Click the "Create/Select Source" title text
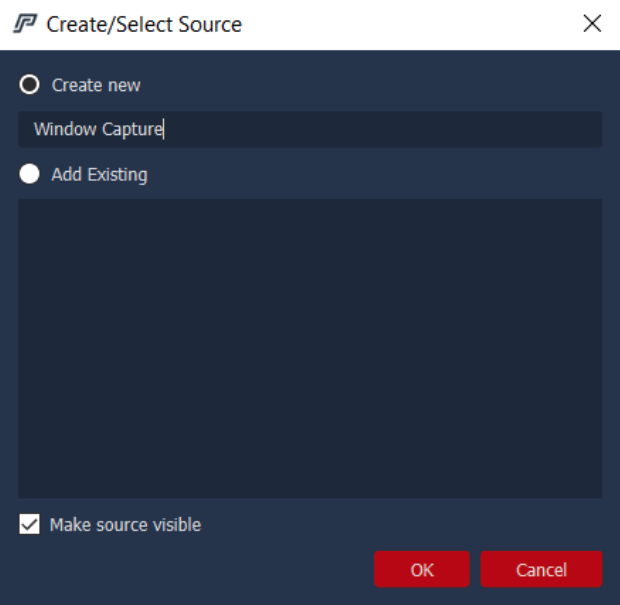This screenshot has width=620, height=605. click(x=144, y=23)
